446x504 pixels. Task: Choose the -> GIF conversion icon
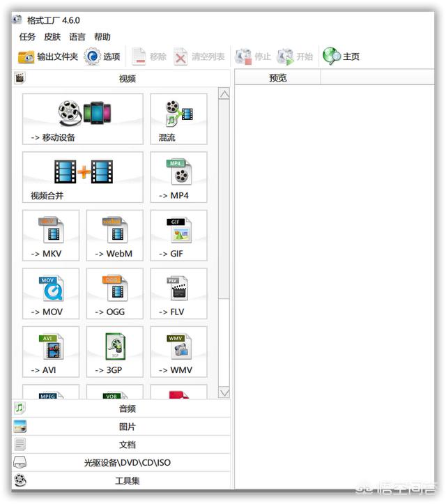[178, 235]
